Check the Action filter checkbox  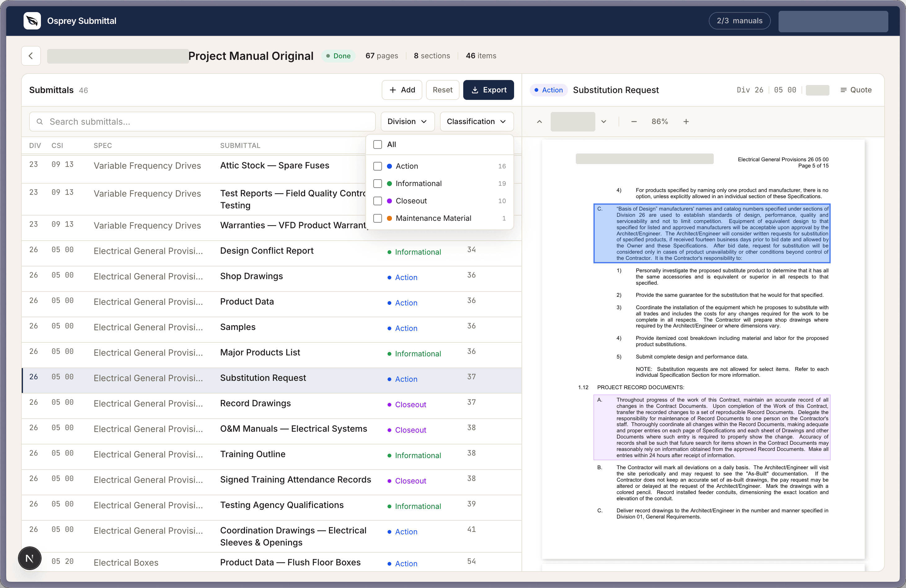(378, 167)
